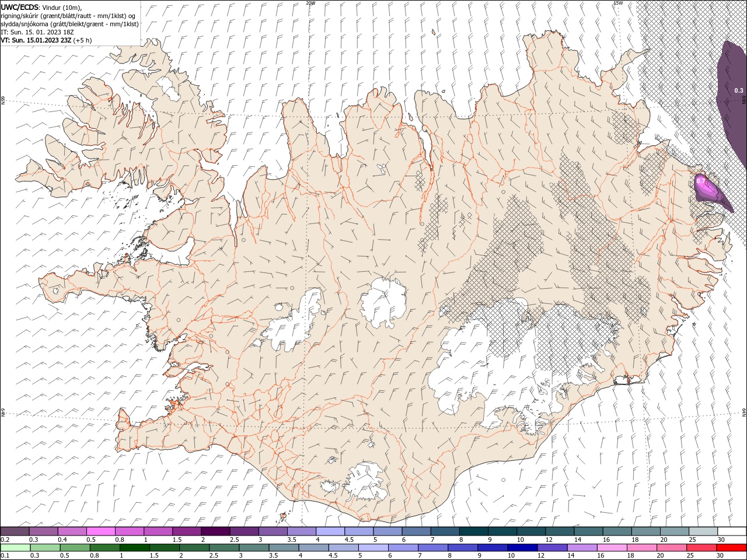The image size is (747, 560).
Task: Click the rain scale swatch labeled 10
Action: pyautogui.click(x=523, y=548)
